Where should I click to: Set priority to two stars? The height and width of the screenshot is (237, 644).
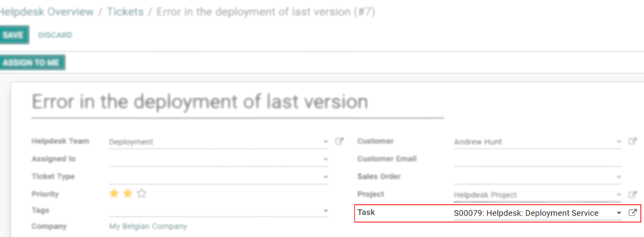click(x=128, y=194)
